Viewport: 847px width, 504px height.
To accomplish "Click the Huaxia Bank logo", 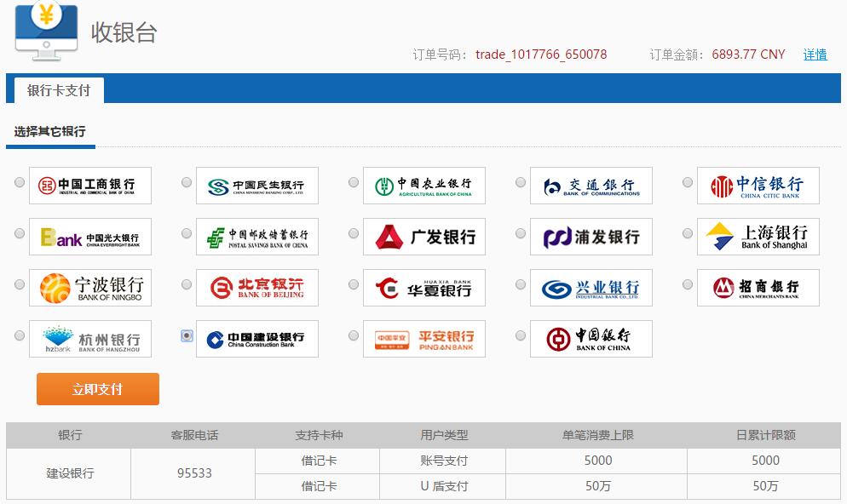I will tap(423, 288).
